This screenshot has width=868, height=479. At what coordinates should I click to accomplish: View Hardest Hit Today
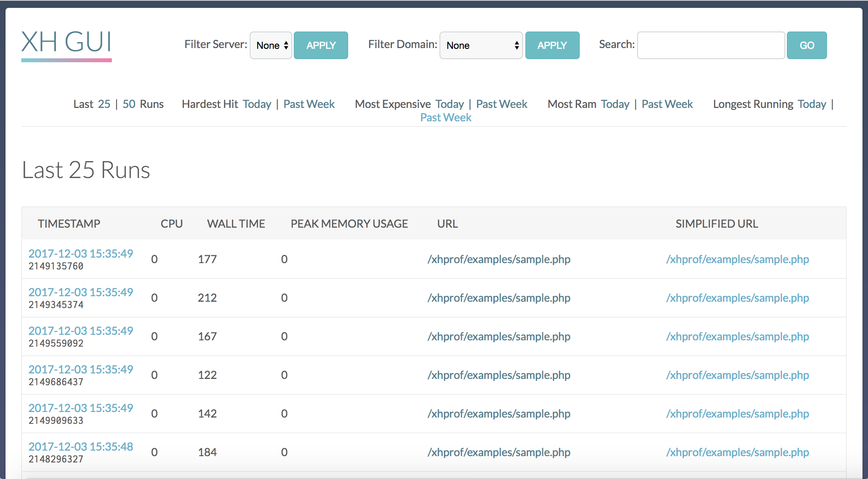coord(257,104)
